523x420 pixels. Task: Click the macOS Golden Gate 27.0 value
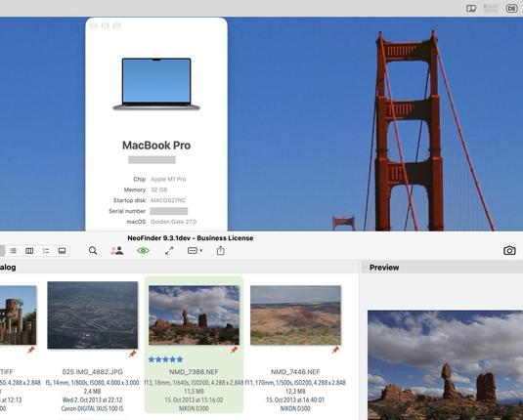[x=173, y=222]
